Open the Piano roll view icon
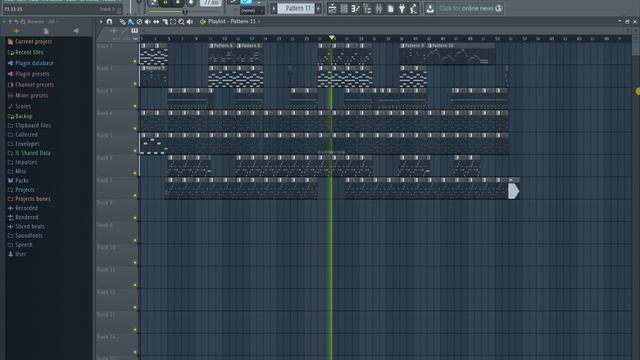 [x=355, y=9]
